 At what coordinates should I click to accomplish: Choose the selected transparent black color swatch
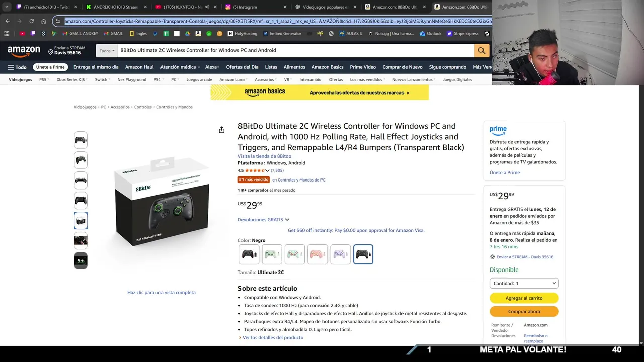(363, 254)
